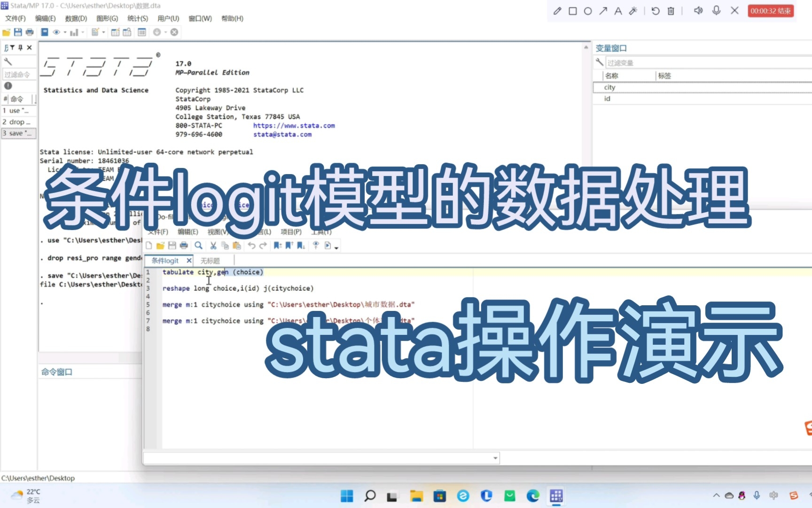Expand the Do-file Editor dropdown arrow
This screenshot has height=508, width=812.
(103, 32)
